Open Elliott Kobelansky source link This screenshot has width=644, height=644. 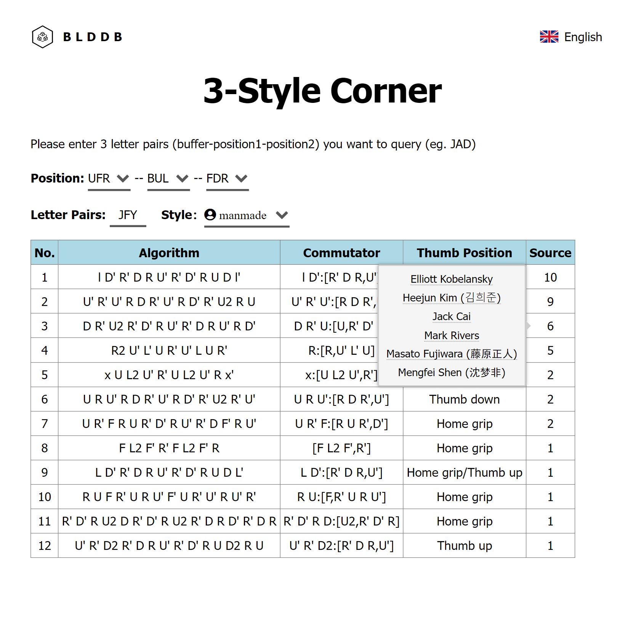click(x=451, y=279)
